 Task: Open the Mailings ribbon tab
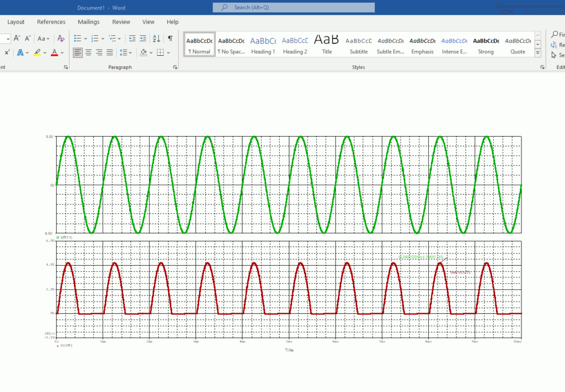click(x=89, y=22)
